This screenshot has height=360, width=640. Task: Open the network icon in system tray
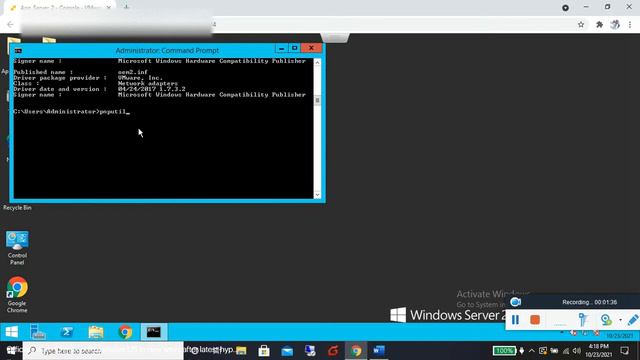point(566,351)
